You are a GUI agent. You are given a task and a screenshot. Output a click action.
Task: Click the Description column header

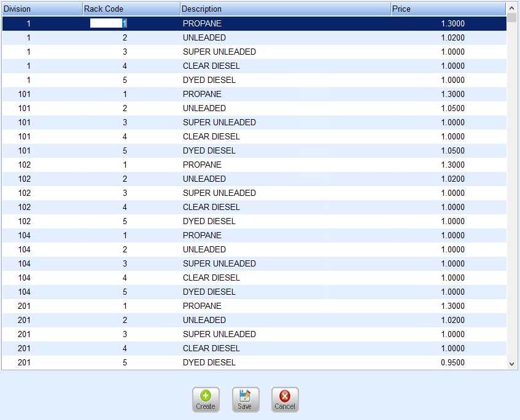pyautogui.click(x=285, y=9)
